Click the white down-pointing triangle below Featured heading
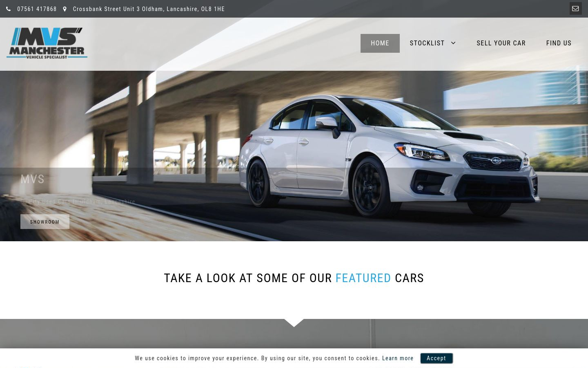588x368 pixels. tap(294, 323)
